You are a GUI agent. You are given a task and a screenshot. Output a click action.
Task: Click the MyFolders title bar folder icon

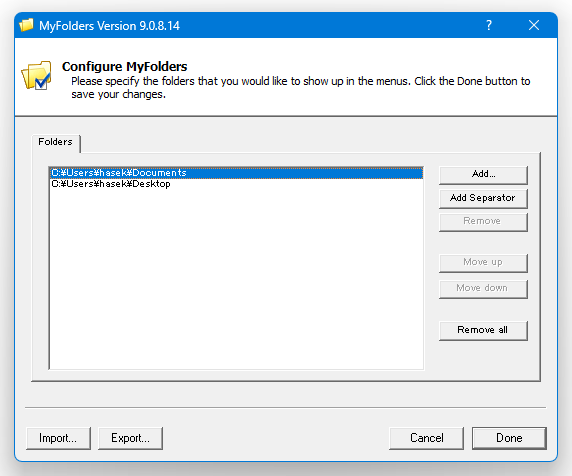pos(26,25)
